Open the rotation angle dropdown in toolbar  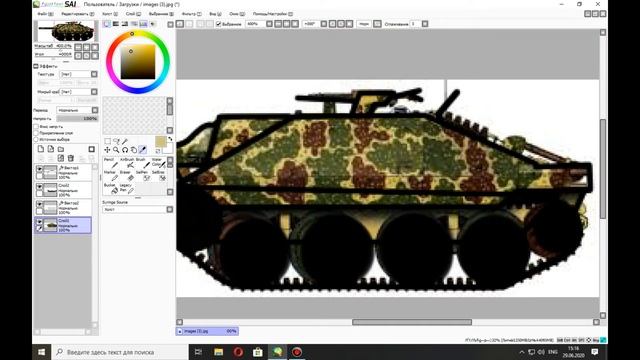324,24
